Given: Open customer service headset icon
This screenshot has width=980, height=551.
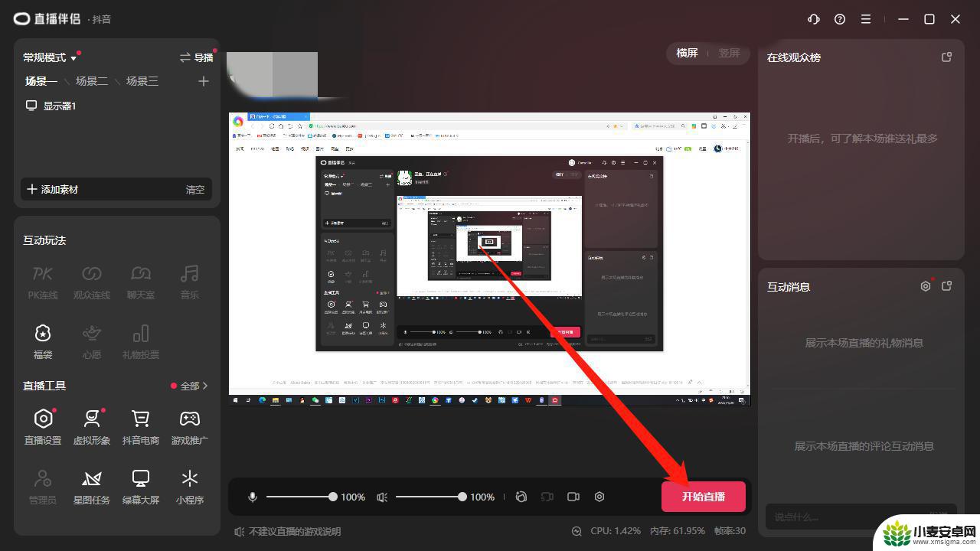Looking at the screenshot, I should (x=814, y=19).
